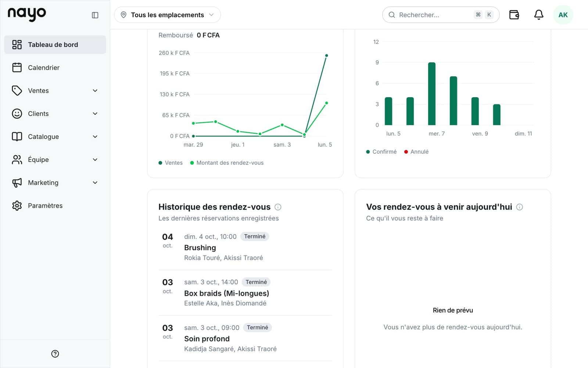Open Tous les emplacements dropdown
588x368 pixels.
click(x=167, y=15)
